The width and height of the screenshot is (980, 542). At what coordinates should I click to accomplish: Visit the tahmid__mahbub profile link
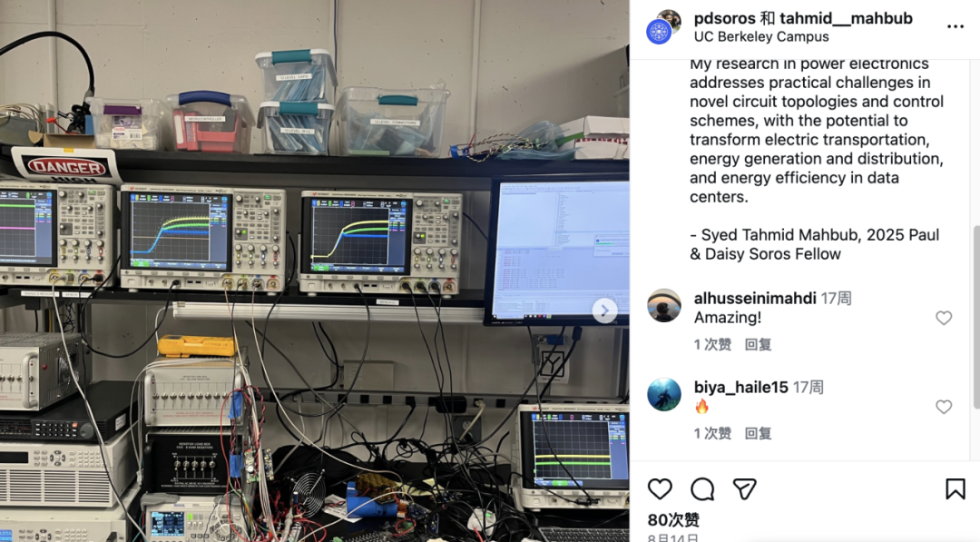(x=847, y=18)
